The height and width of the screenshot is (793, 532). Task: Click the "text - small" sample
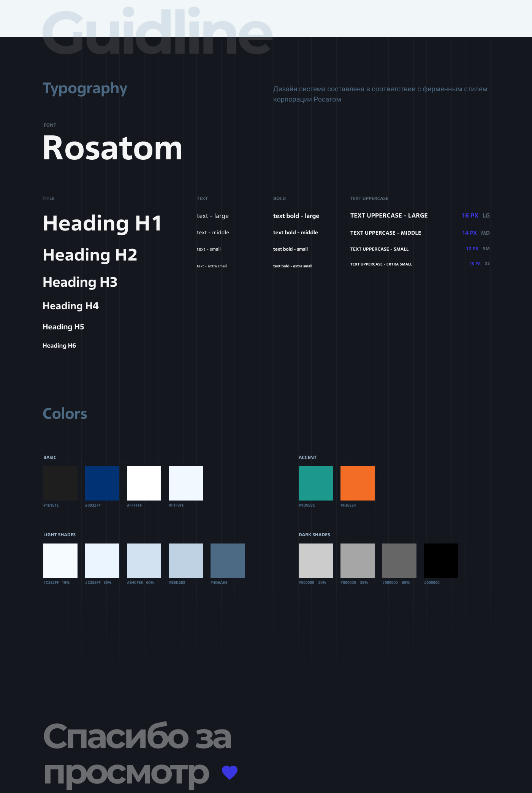click(209, 249)
